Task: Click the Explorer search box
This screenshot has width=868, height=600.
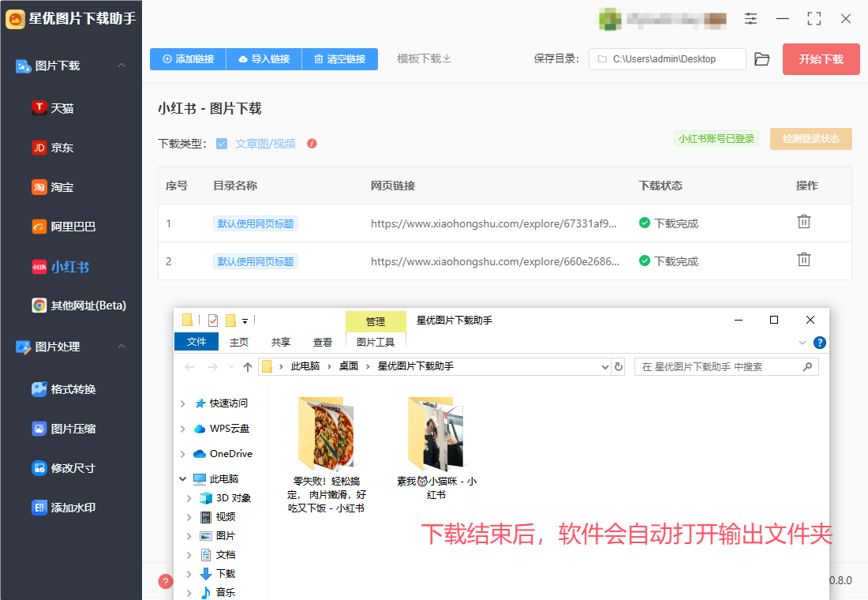Action: click(x=726, y=367)
